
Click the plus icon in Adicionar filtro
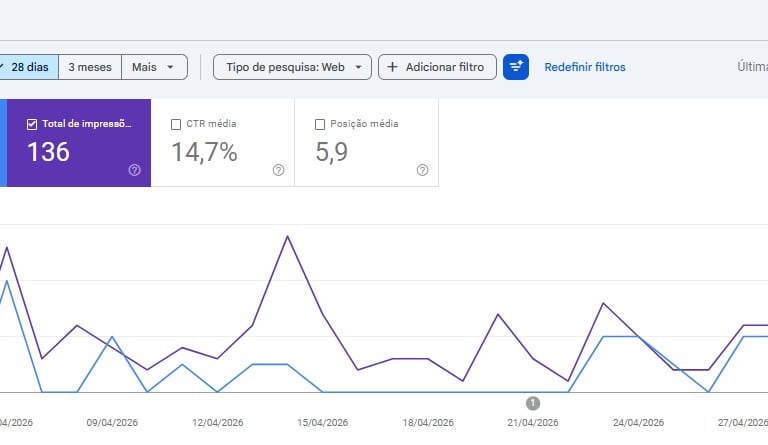click(392, 67)
